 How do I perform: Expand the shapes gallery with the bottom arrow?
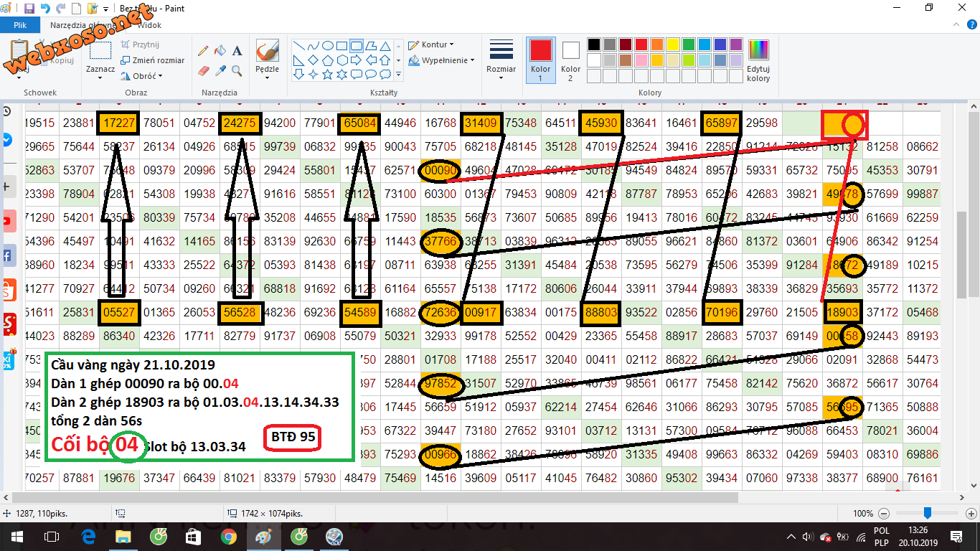point(399,74)
